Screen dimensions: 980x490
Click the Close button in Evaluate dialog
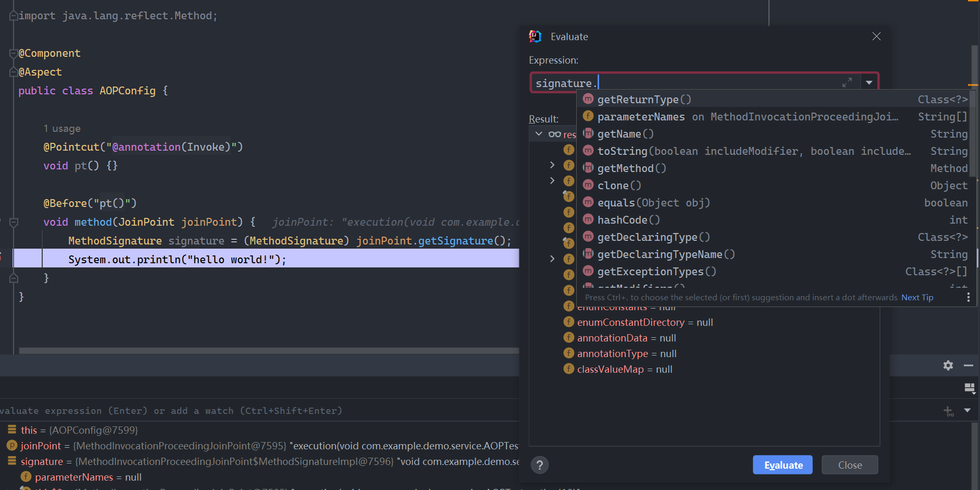click(x=850, y=465)
